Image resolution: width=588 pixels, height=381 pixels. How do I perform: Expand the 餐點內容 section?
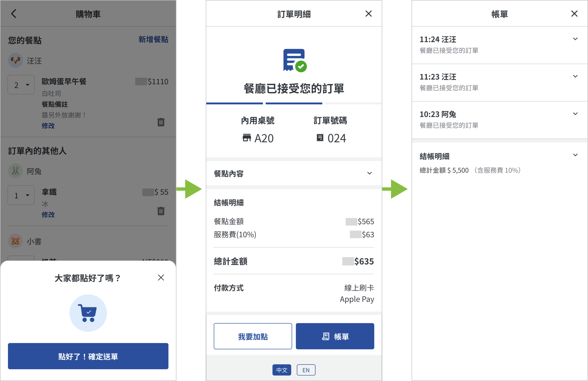click(369, 173)
